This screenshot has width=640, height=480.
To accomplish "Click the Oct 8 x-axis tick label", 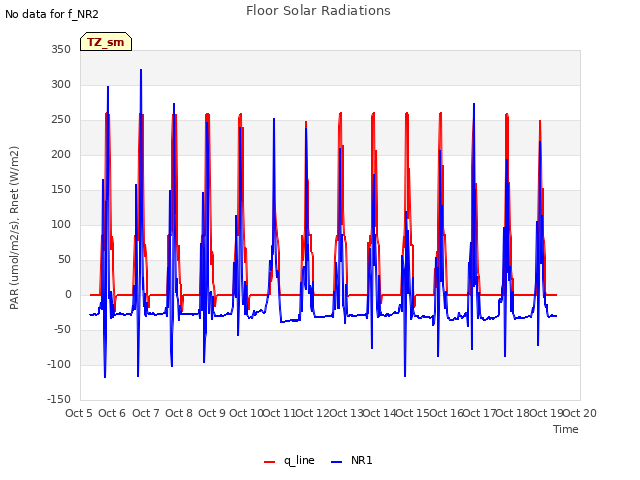I will [x=179, y=413].
